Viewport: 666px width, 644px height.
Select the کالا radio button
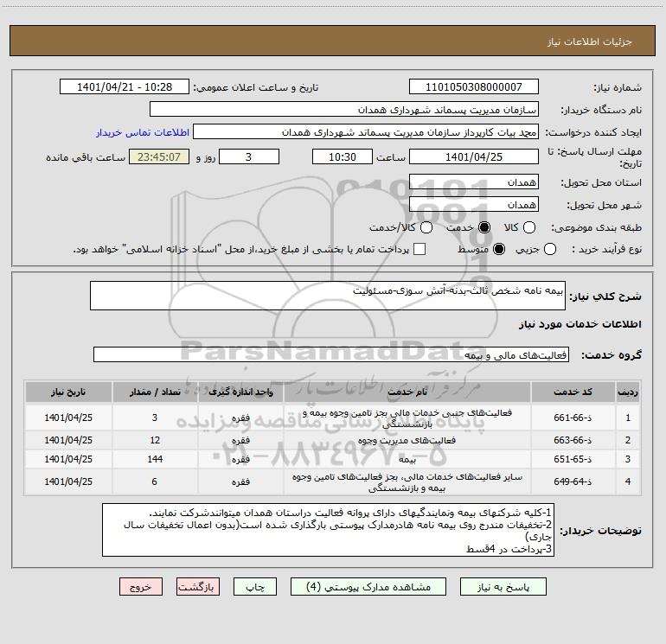[529, 227]
